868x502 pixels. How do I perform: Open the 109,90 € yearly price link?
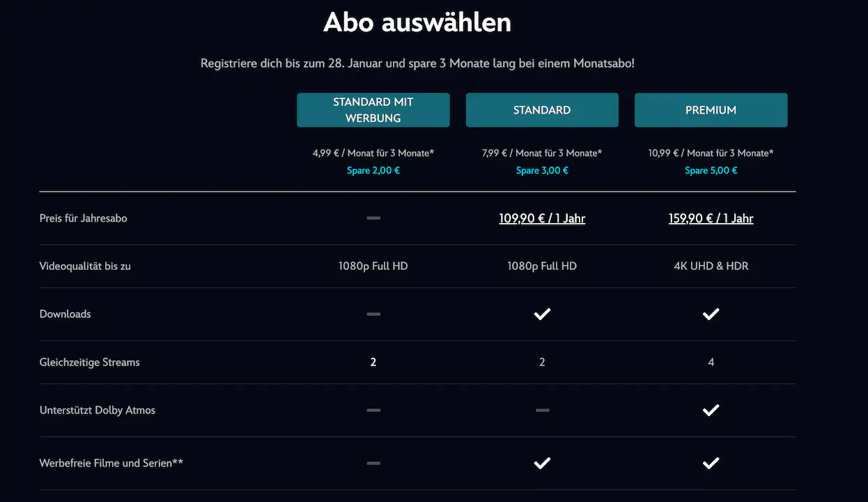[542, 218]
